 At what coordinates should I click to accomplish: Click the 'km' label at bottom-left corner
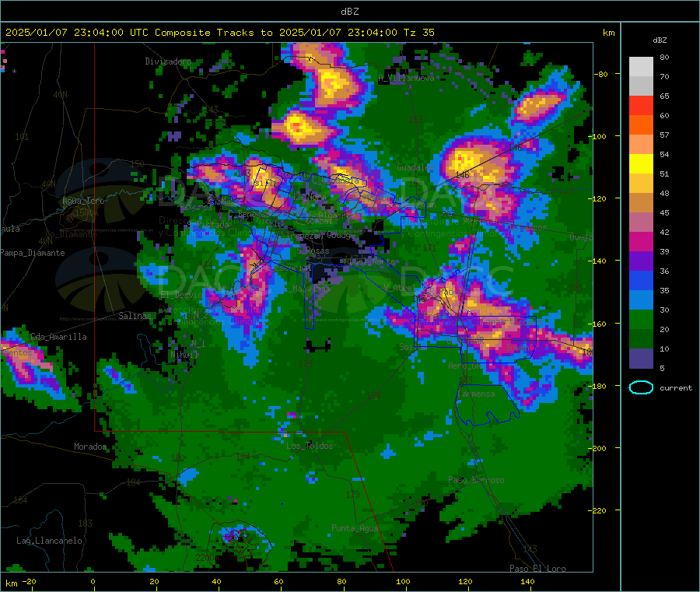[11, 583]
